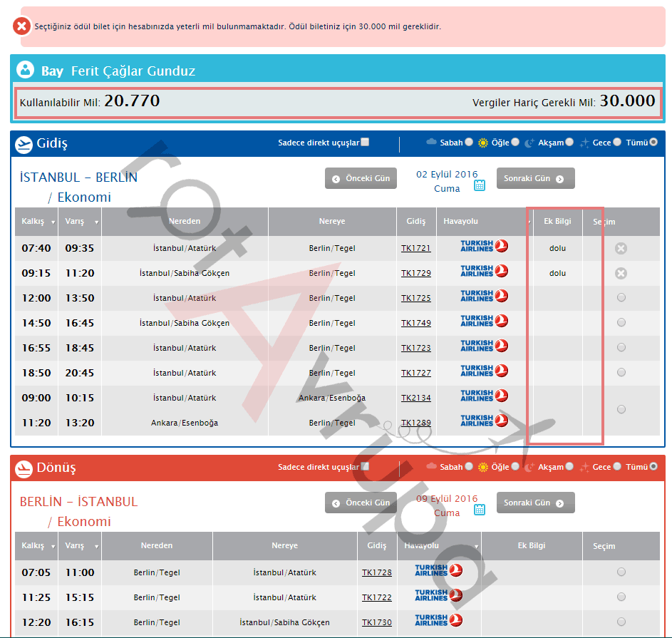This screenshot has height=638, width=672.
Task: Open flight number link TK1749
Action: [415, 323]
